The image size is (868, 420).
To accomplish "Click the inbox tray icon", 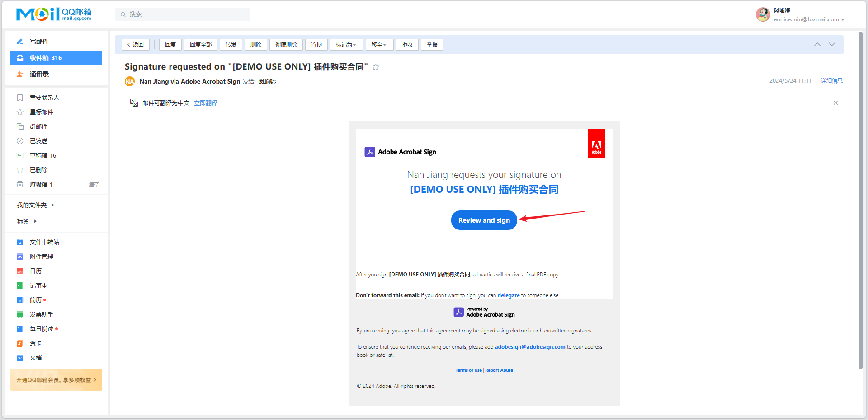I will coord(20,58).
